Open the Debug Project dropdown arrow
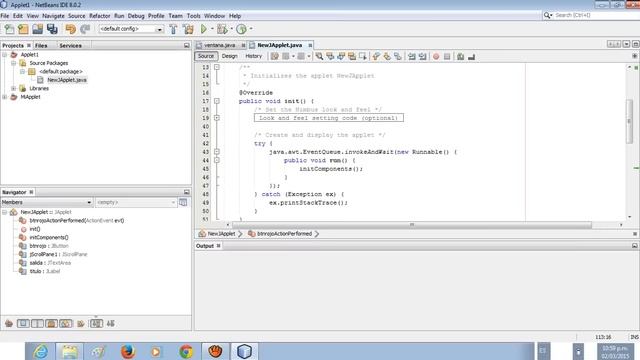640x360 pixels. click(231, 29)
